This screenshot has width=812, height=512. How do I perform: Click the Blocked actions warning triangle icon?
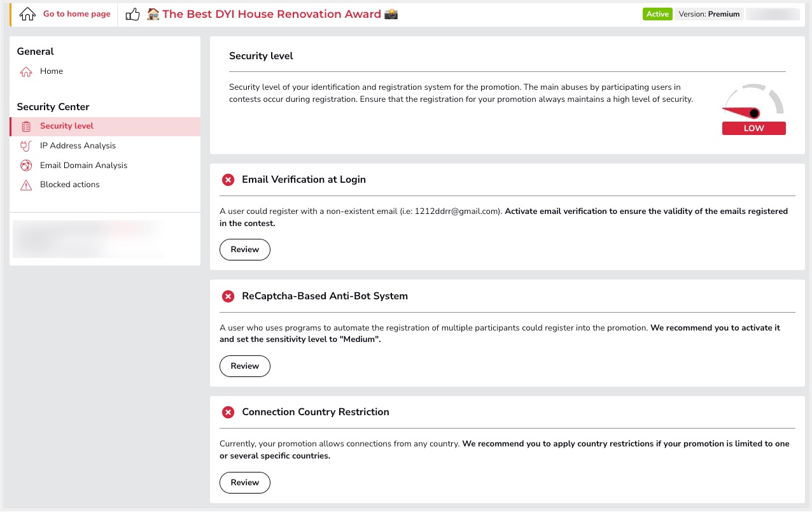click(x=26, y=185)
